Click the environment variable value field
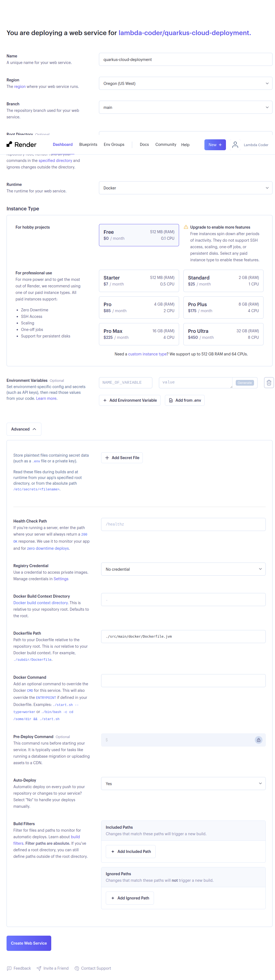Viewport: 275px width, 980px height. [195, 382]
